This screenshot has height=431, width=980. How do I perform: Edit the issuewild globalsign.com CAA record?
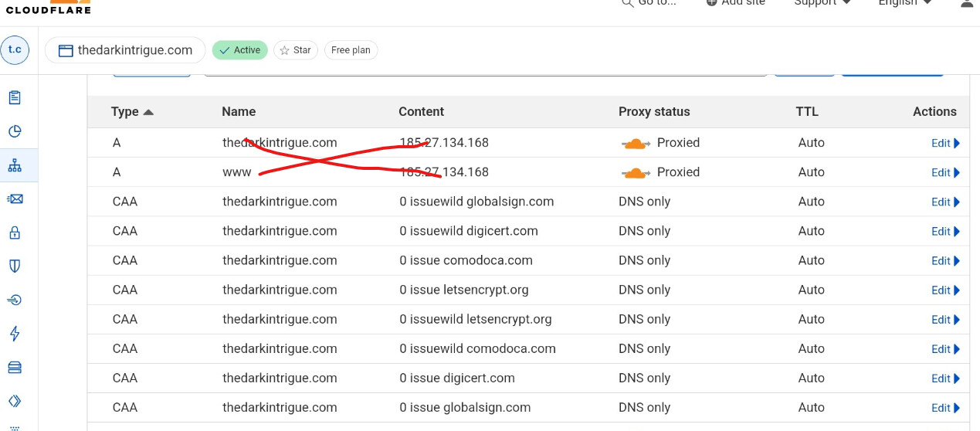pos(945,202)
